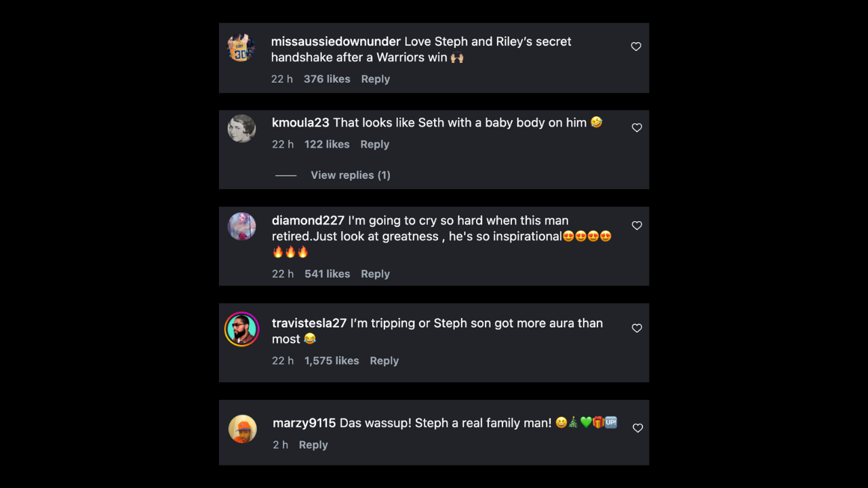Open the missaussiedownunder username link

click(336, 41)
